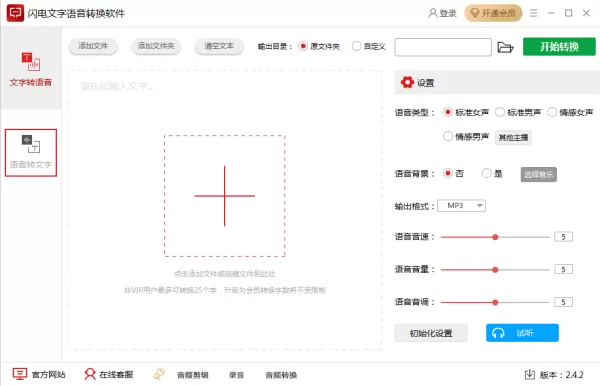Switch to the 语音转文字 sidebar tab
Viewport: 600px width, 386px height.
31,153
